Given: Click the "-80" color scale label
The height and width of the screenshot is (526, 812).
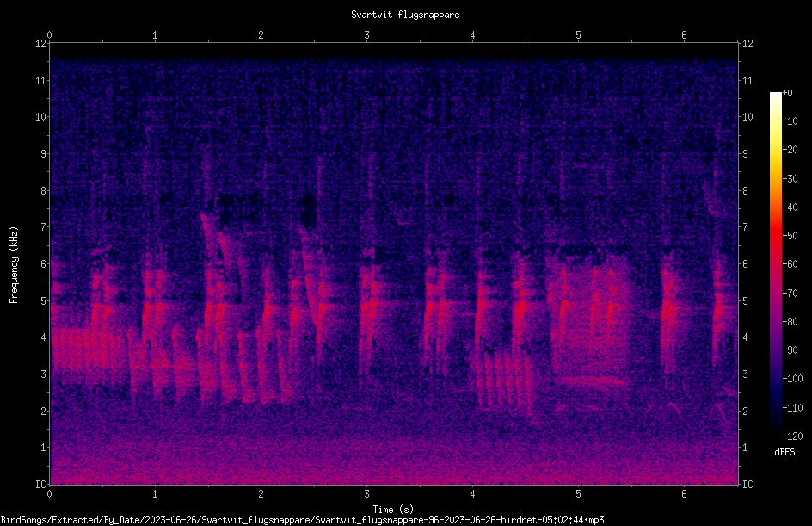Looking at the screenshot, I should pos(790,322).
